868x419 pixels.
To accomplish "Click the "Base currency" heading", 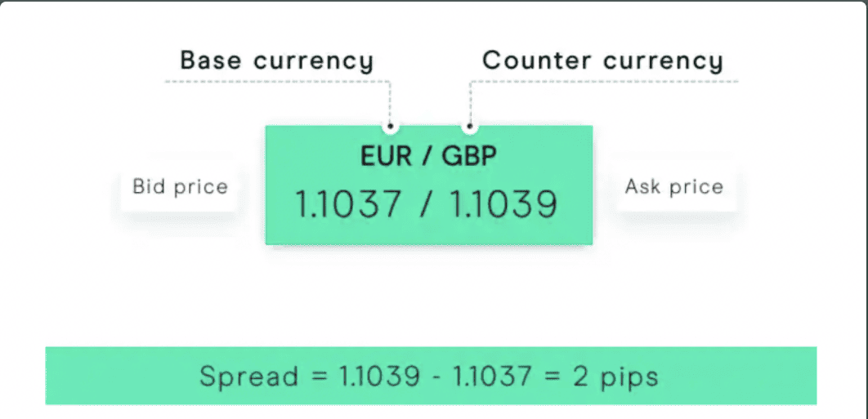I will (x=276, y=60).
